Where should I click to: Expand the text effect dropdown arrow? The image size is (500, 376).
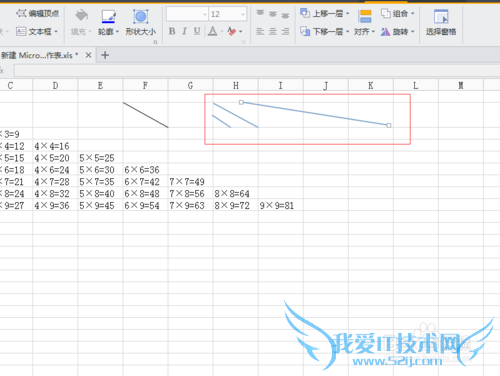tap(241, 32)
